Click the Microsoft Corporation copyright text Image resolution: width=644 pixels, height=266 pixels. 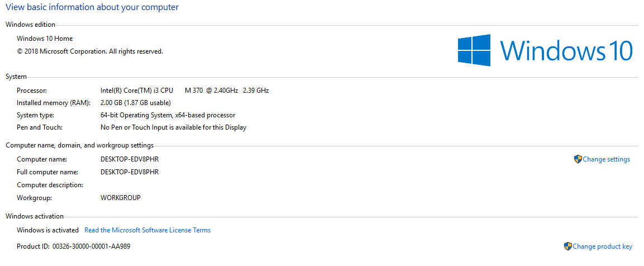coord(90,51)
